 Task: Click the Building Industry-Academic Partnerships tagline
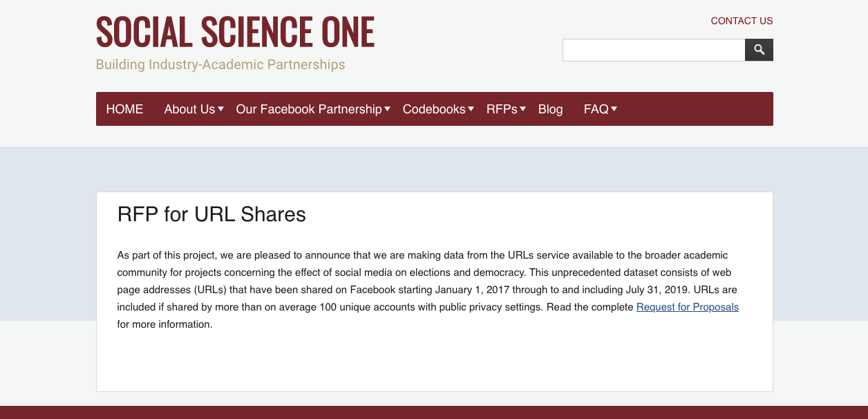click(220, 65)
